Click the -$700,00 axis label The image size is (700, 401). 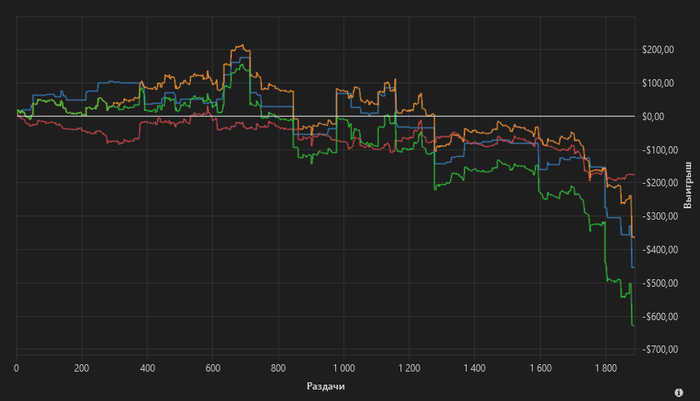click(x=660, y=349)
